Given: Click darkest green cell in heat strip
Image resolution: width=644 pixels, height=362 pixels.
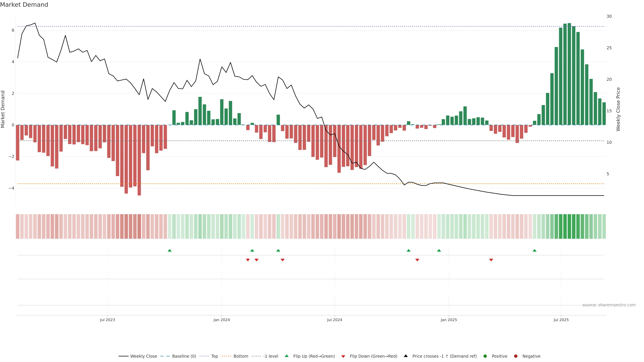Looking at the screenshot, I should (569, 226).
